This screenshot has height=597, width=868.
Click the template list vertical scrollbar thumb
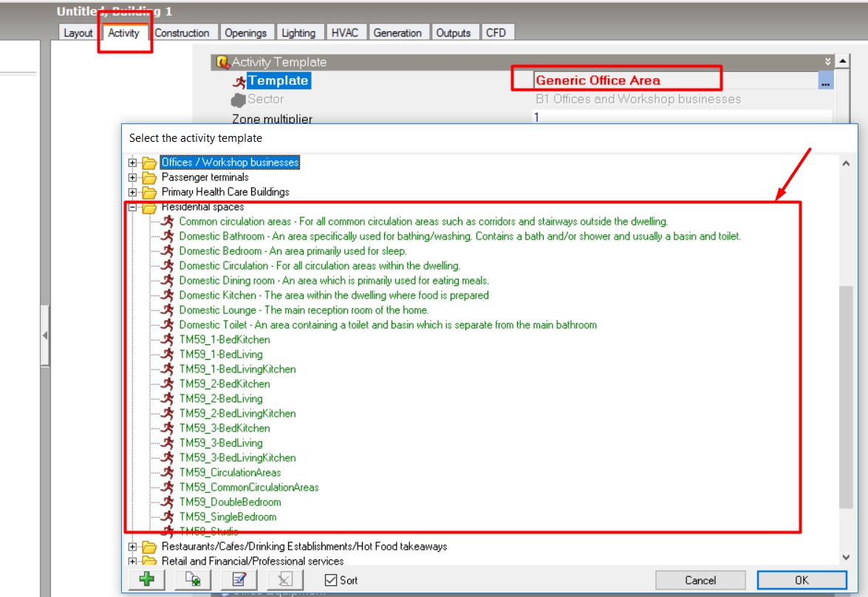tap(846, 397)
